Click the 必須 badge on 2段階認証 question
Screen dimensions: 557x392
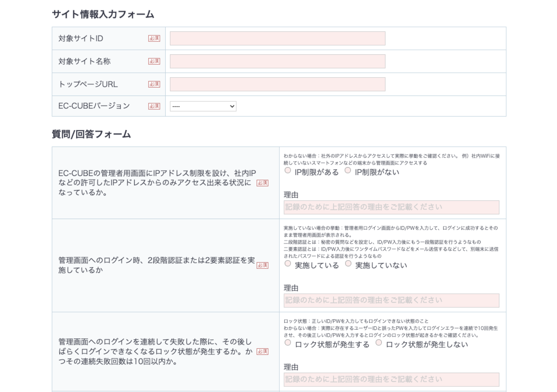coord(262,265)
